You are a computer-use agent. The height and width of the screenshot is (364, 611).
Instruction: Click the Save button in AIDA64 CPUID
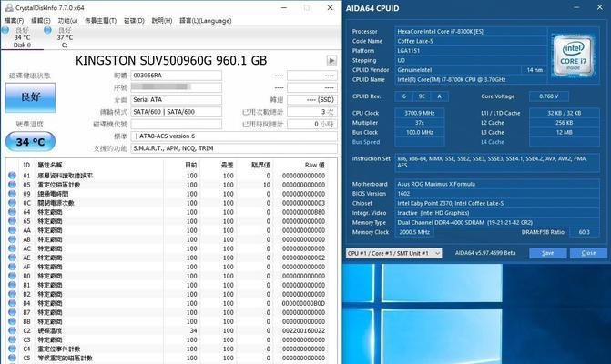click(x=548, y=253)
